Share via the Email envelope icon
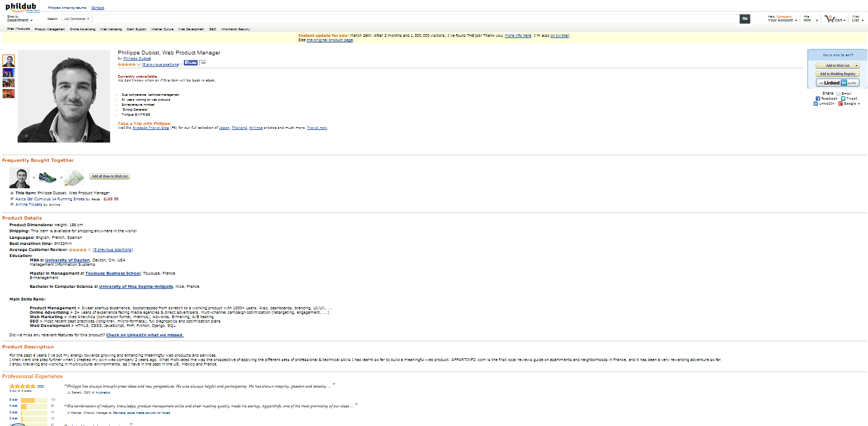The image size is (868, 426). pyautogui.click(x=838, y=94)
